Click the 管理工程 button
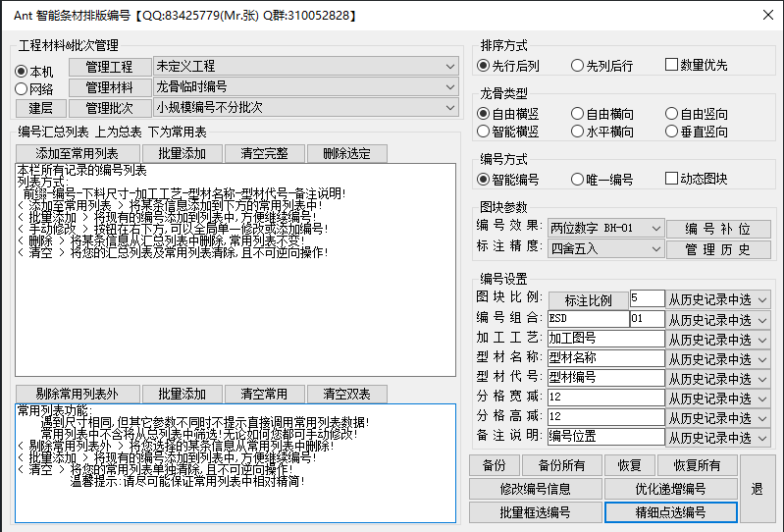 coord(109,67)
